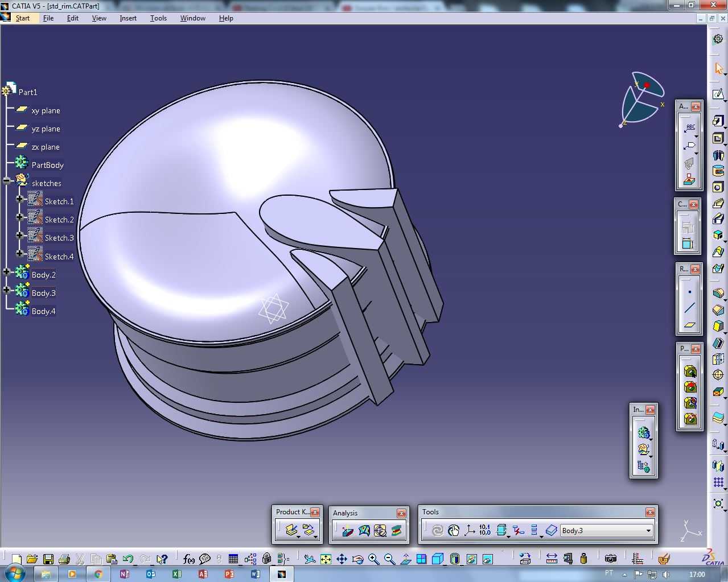The width and height of the screenshot is (728, 582).
Task: Click the Pan arrows icon
Action: point(342,559)
